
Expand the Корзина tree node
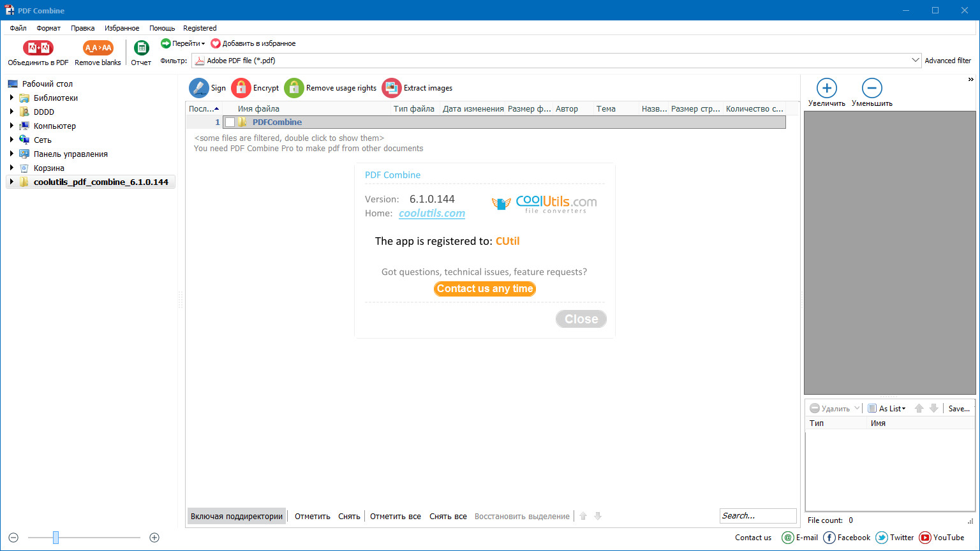11,168
